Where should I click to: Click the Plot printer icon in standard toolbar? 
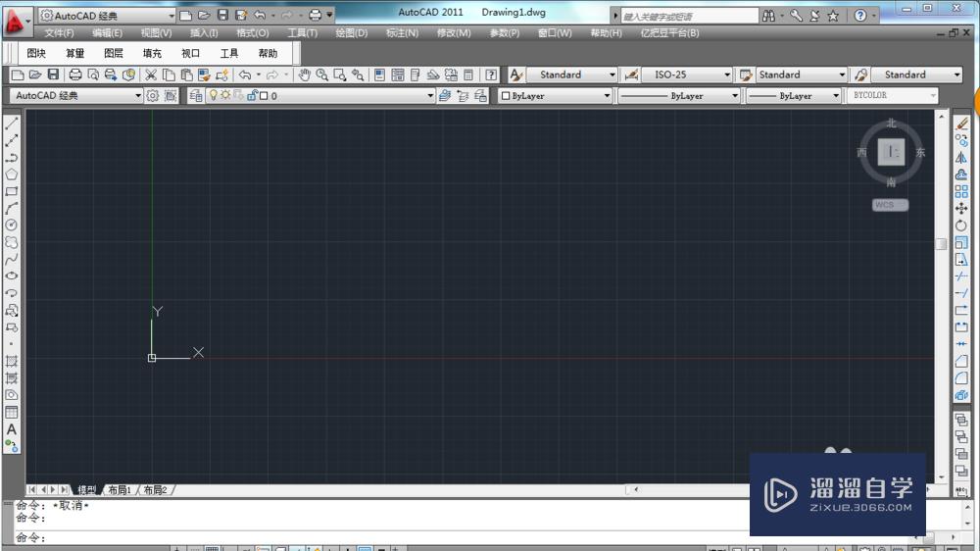pos(75,75)
